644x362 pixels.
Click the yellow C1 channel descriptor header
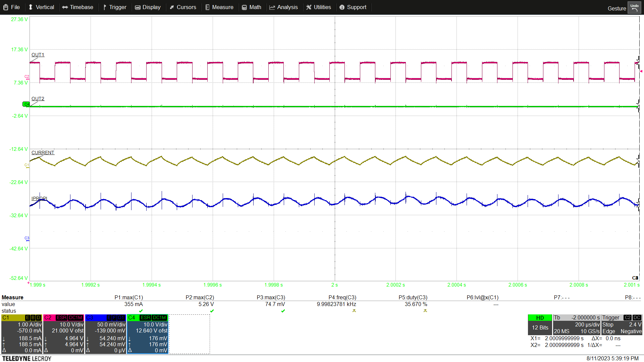pos(13,317)
